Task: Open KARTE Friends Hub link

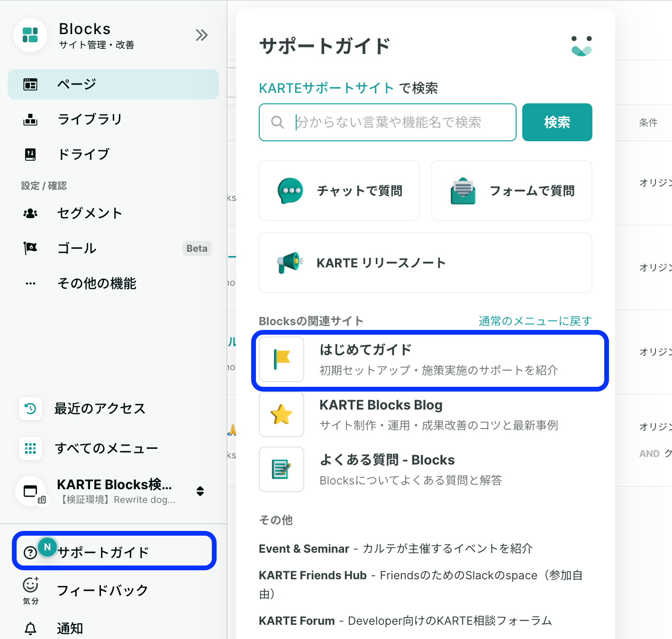Action: pyautogui.click(x=313, y=575)
